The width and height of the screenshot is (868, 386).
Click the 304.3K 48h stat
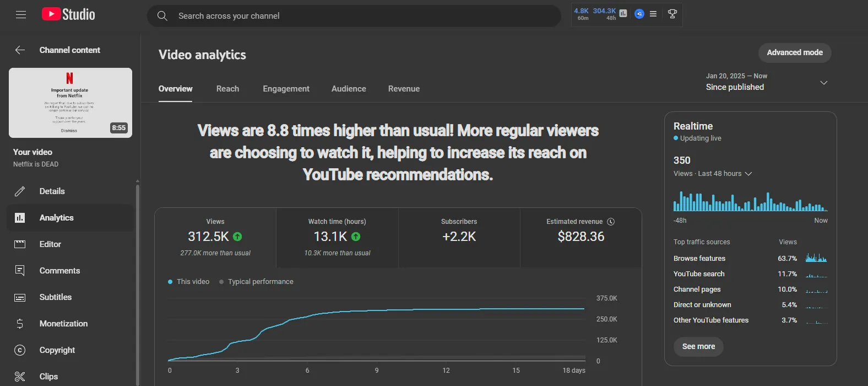(605, 14)
